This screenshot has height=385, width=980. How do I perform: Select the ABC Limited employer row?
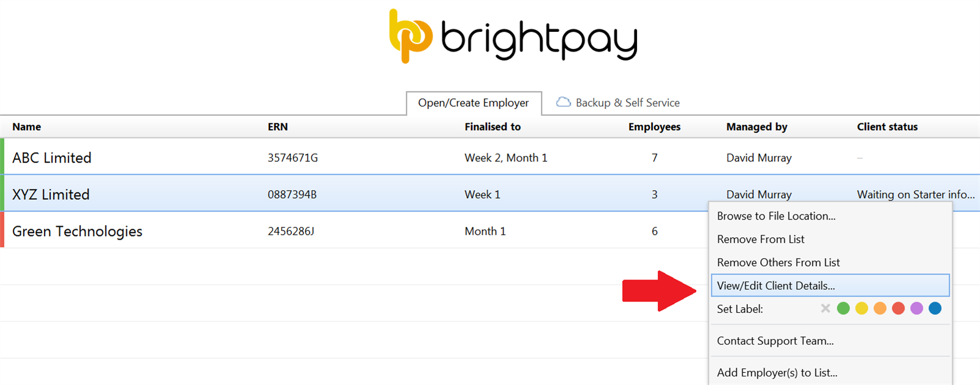pyautogui.click(x=490, y=158)
